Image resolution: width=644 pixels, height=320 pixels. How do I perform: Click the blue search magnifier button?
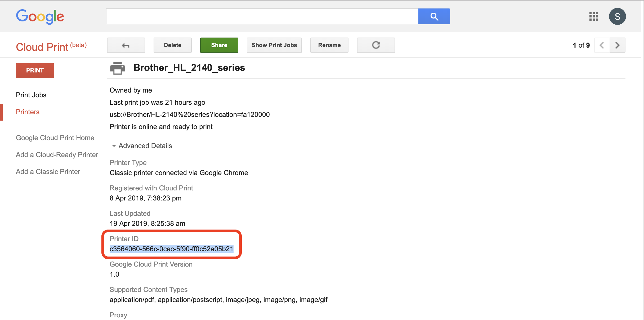tap(434, 16)
